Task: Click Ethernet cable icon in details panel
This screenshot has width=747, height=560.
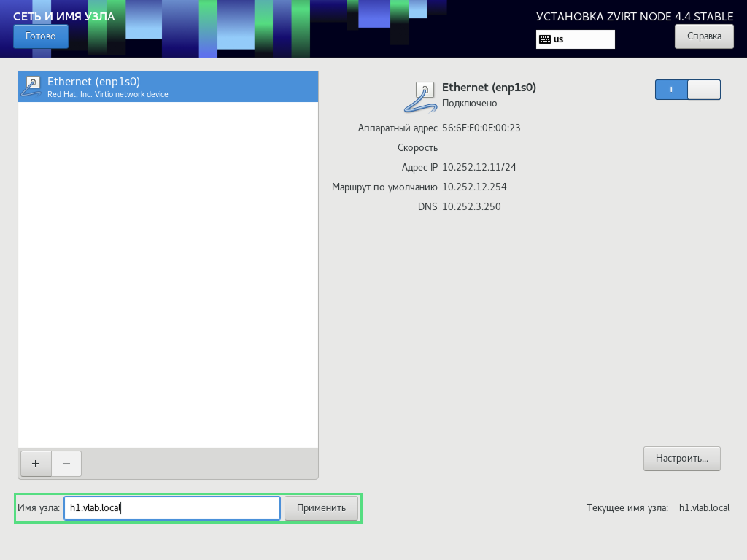Action: 420,97
